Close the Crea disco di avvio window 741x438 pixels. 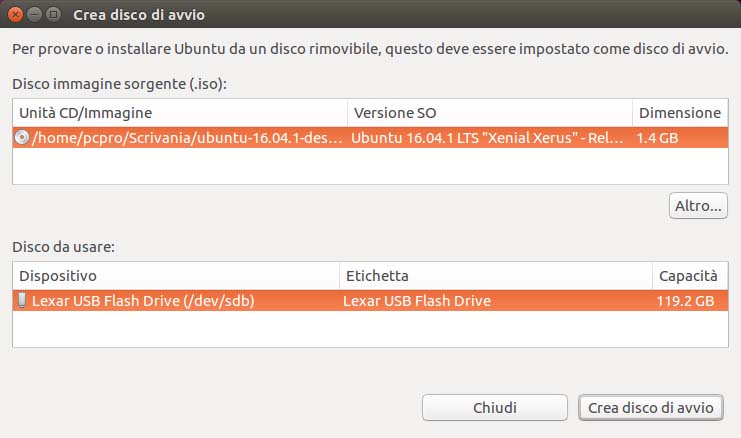click(x=17, y=15)
